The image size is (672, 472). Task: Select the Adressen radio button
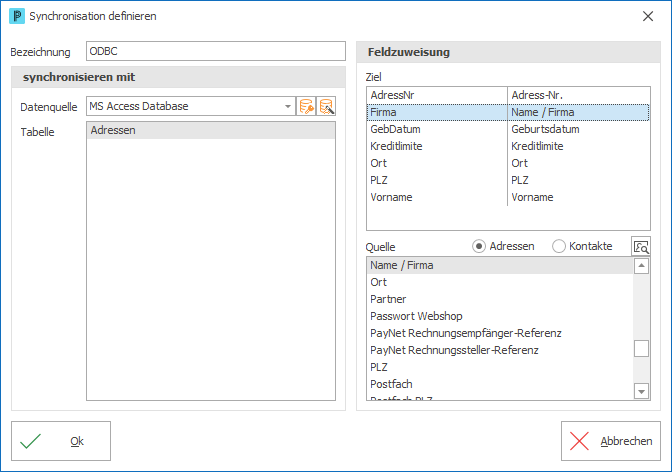pos(479,247)
